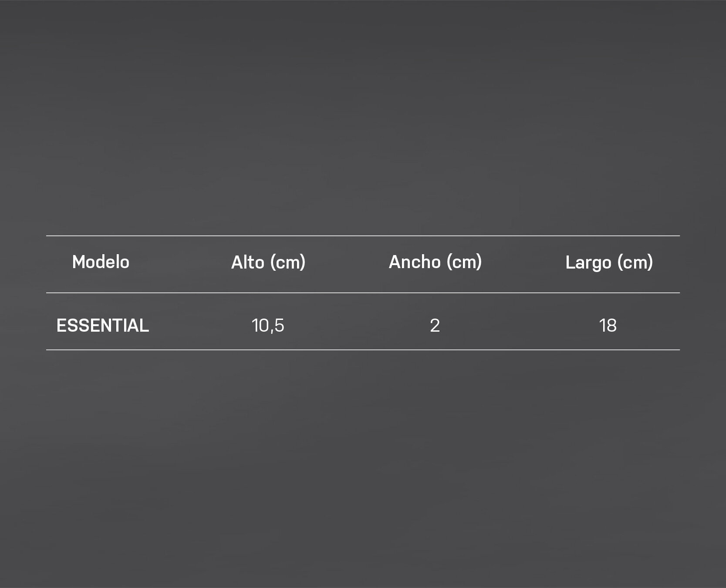Click the divider line below the header row
726x588 pixels.
point(363,293)
